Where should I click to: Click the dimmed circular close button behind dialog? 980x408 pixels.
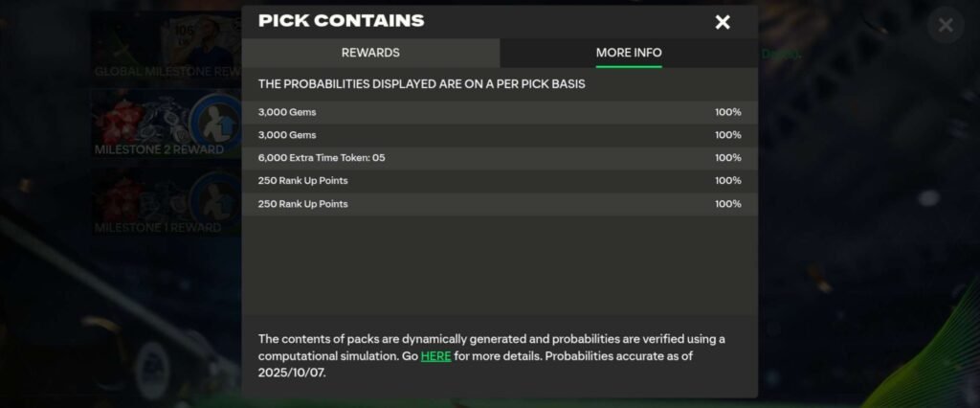click(x=946, y=25)
